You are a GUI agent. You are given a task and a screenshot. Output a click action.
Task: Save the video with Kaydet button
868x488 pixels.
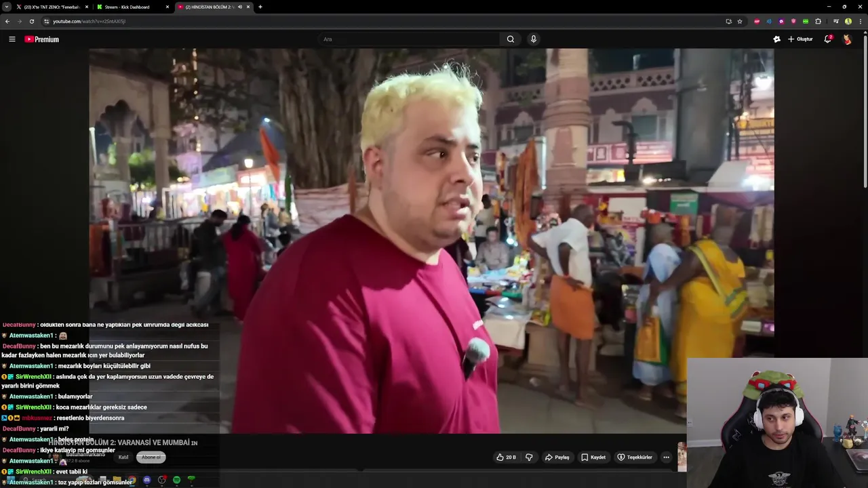[x=593, y=457]
